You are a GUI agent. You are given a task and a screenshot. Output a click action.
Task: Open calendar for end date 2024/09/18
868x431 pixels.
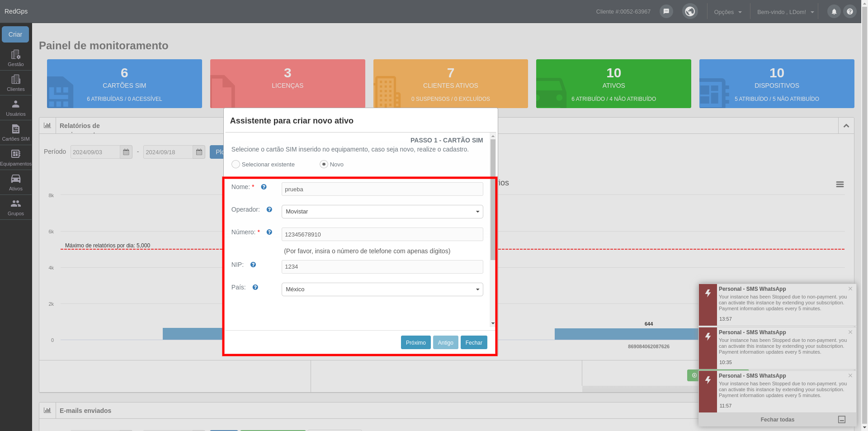pos(199,152)
